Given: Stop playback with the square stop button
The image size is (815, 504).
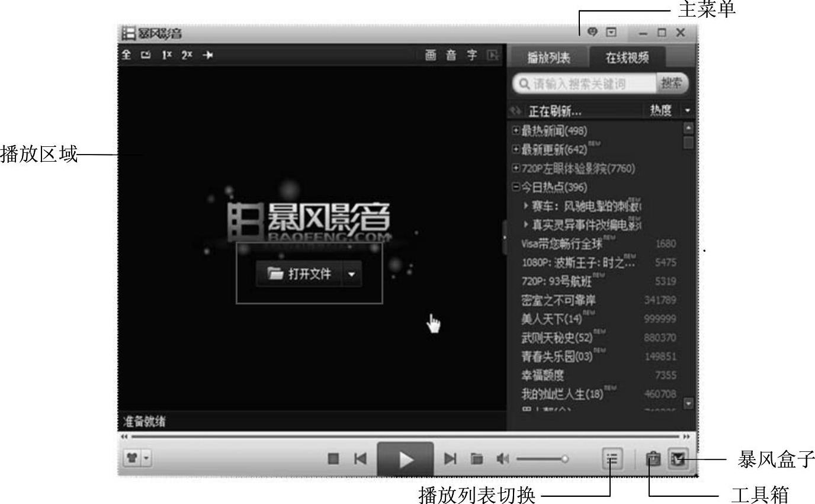Looking at the screenshot, I should click(333, 458).
